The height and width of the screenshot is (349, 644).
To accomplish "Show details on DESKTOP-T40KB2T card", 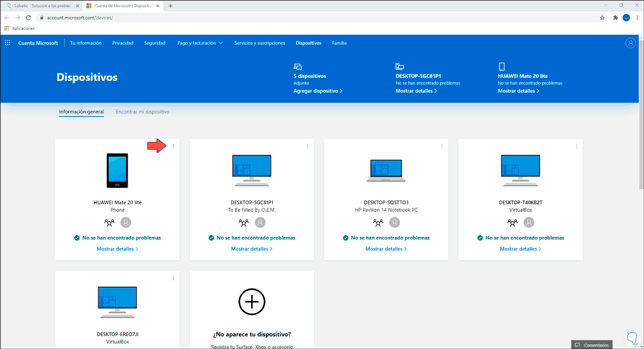I will (x=520, y=249).
